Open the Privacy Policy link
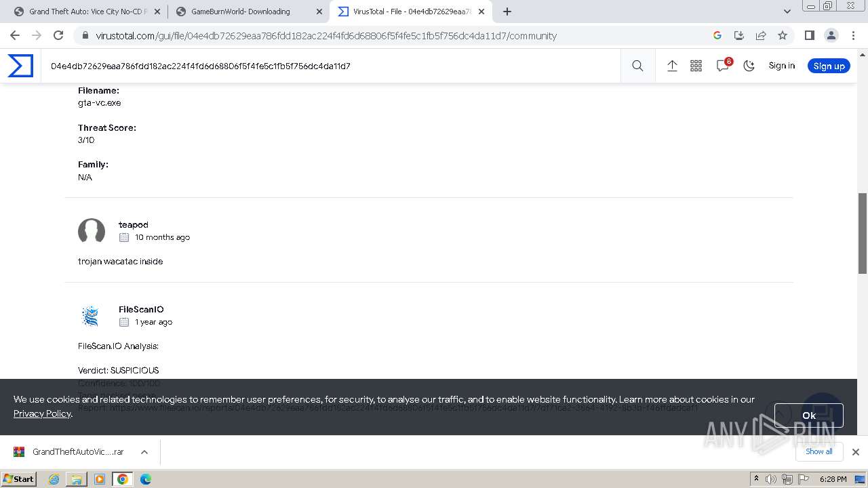Image resolution: width=868 pixels, height=488 pixels. click(42, 413)
